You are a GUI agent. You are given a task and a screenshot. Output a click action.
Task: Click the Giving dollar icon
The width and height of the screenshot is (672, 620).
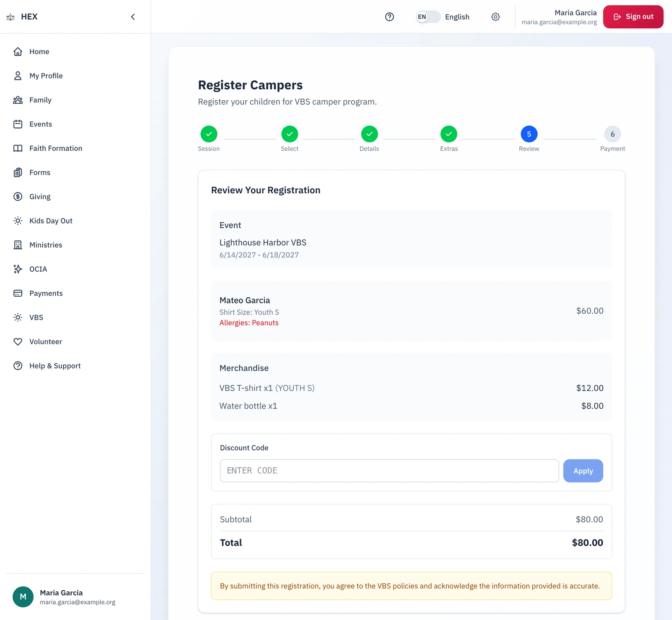(x=18, y=197)
